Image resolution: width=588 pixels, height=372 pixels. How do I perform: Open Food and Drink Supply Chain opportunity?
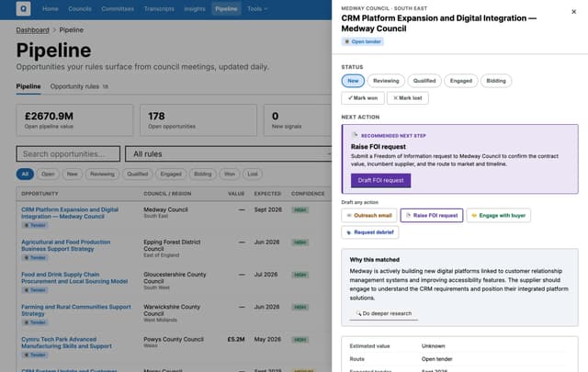[74, 278]
